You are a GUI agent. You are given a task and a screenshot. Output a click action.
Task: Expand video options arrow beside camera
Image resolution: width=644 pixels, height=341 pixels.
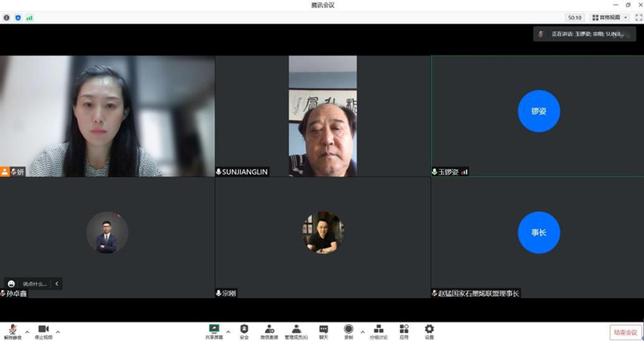tap(58, 331)
